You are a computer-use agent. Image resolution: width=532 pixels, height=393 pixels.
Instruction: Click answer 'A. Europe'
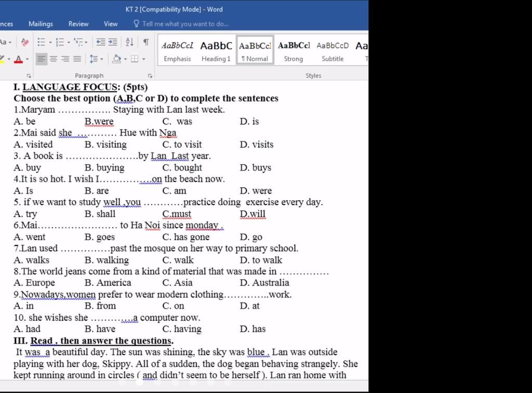click(x=34, y=283)
